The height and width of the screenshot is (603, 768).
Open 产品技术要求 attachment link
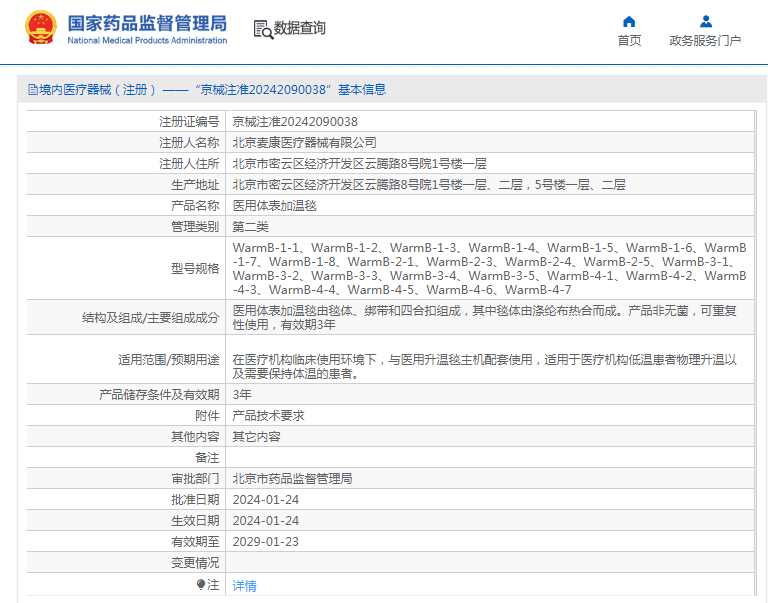268,416
